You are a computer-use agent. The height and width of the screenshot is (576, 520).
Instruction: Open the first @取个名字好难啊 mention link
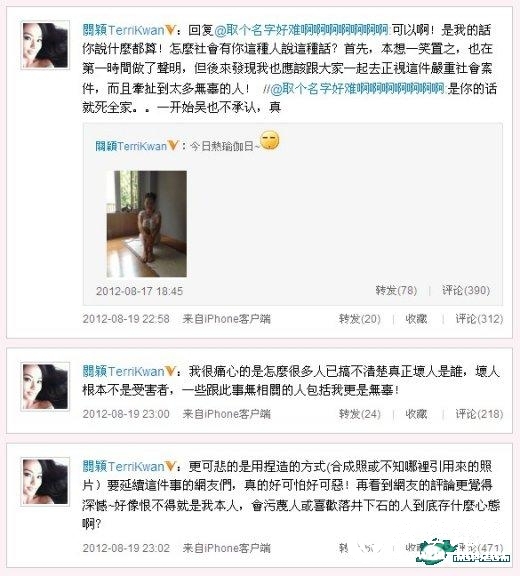[302, 30]
